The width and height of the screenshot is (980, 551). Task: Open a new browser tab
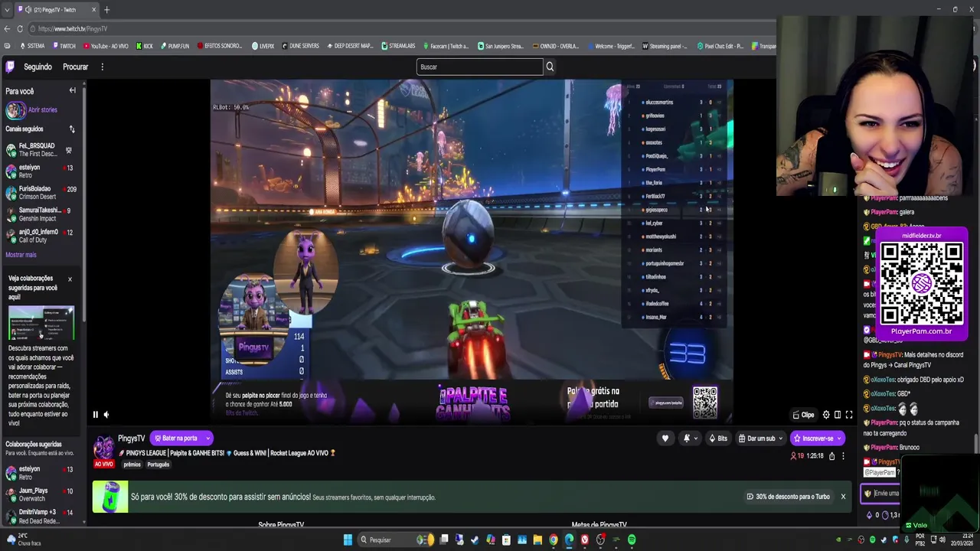click(x=106, y=10)
